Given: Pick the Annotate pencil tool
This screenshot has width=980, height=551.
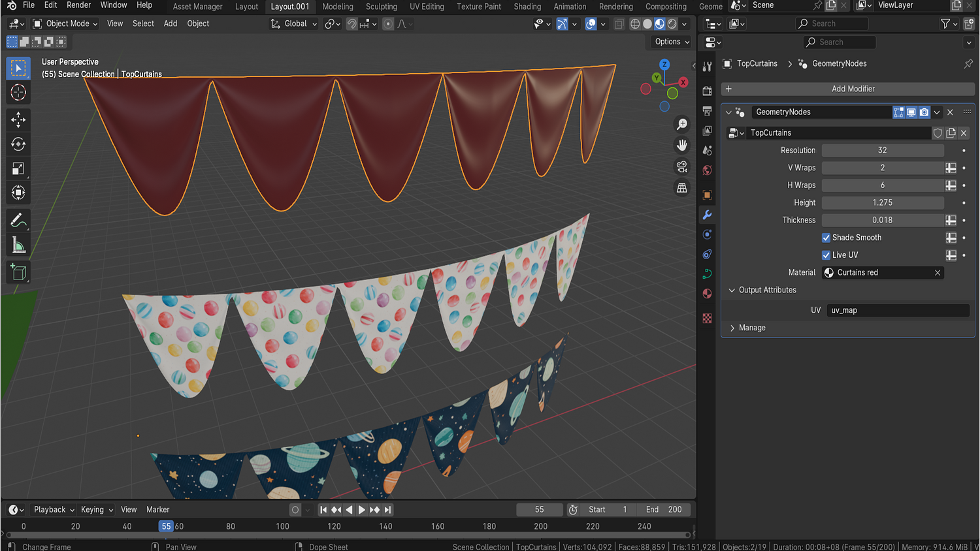Looking at the screenshot, I should pyautogui.click(x=18, y=221).
